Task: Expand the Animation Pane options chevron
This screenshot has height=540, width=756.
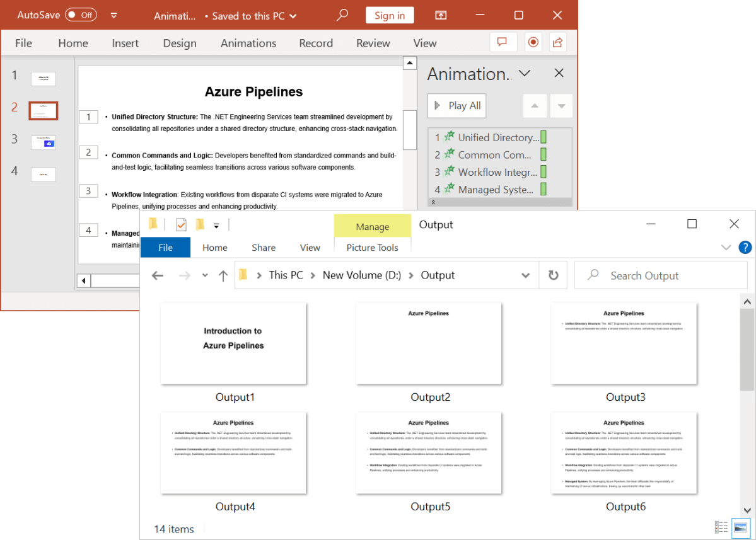Action: pos(524,74)
